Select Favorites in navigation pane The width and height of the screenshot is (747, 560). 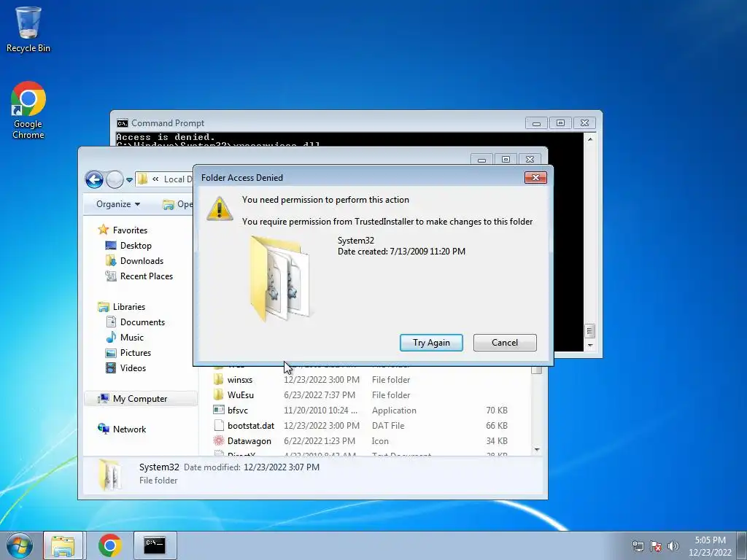[x=123, y=230]
